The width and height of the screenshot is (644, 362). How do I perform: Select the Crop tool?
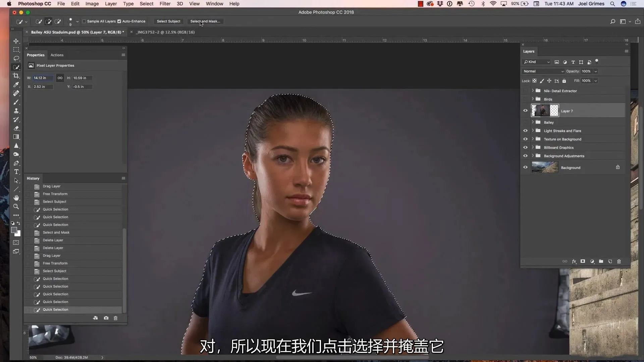coord(16,76)
